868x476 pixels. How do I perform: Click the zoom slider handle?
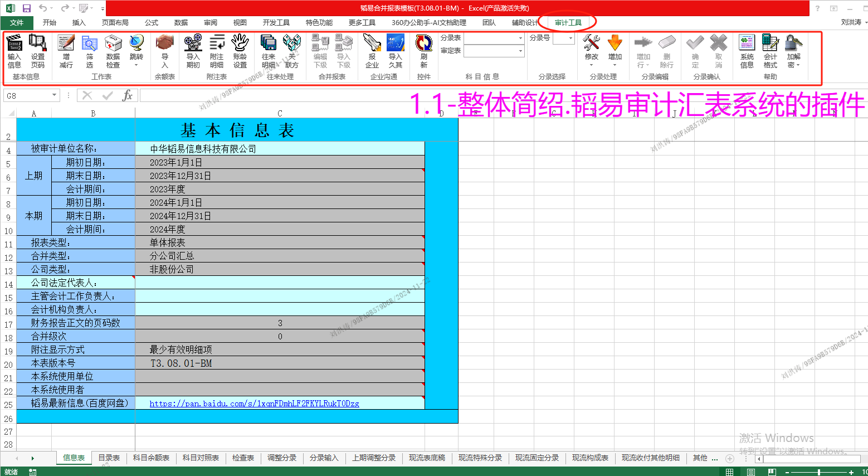pos(818,472)
